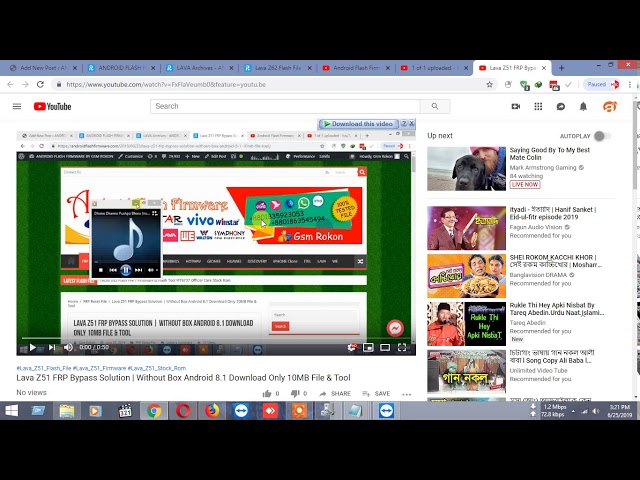Enable miniplayer mode
This screenshot has height=480, width=640.
pos(368,347)
